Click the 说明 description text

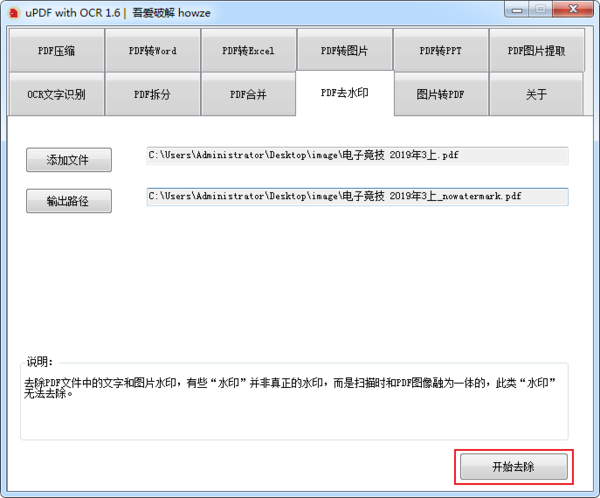[290, 388]
